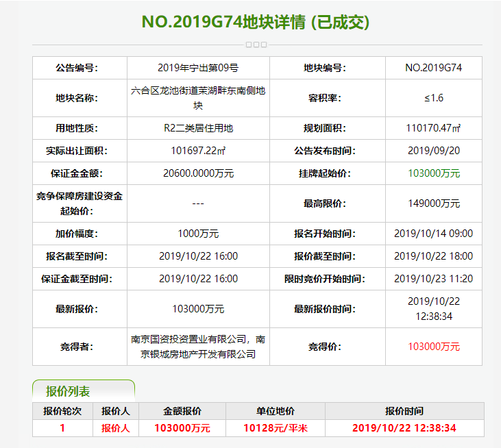Image resolution: width=501 pixels, height=448 pixels.
Task: Click the 金额报价 column header
Action: [x=182, y=411]
